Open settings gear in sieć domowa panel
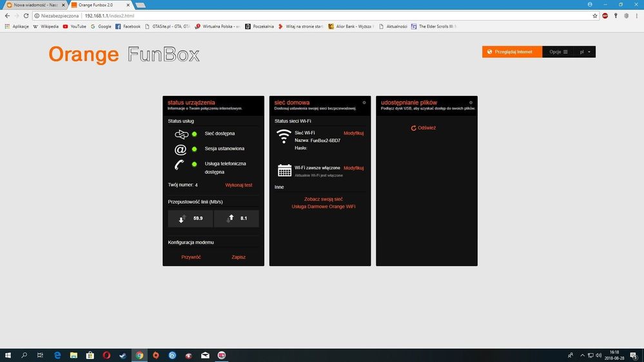The width and height of the screenshot is (644, 362). click(364, 102)
